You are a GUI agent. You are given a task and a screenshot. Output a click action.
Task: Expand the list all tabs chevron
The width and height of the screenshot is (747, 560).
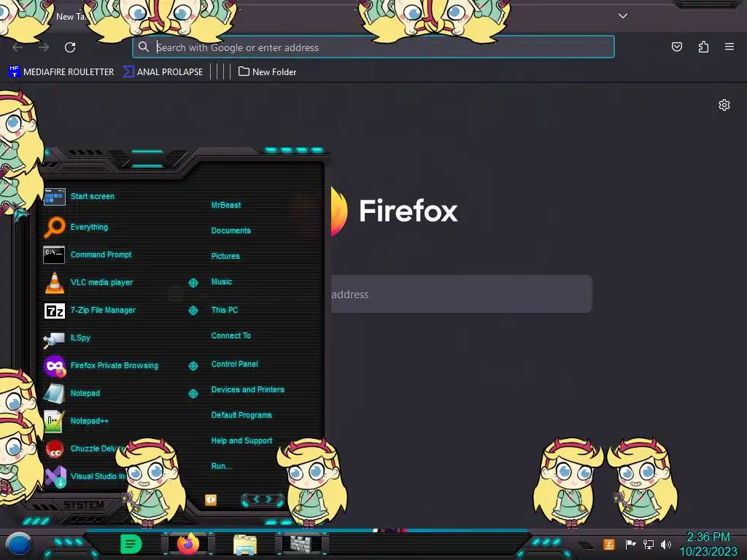[x=623, y=16]
